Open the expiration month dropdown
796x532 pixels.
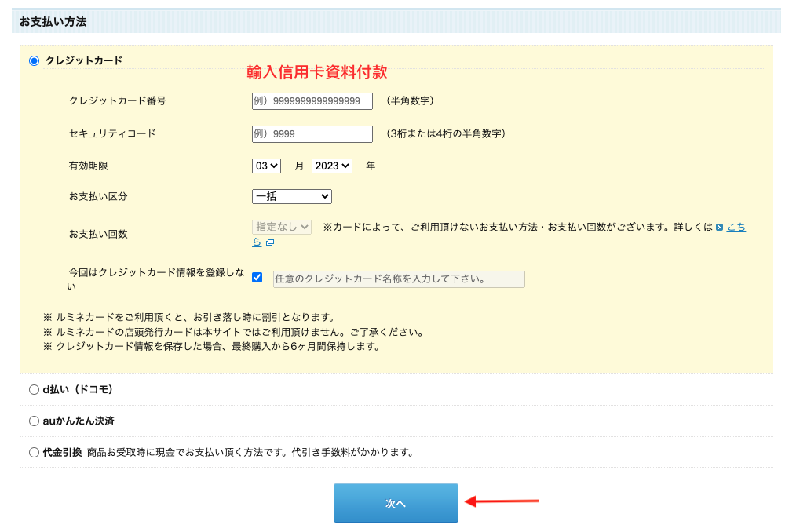click(266, 166)
